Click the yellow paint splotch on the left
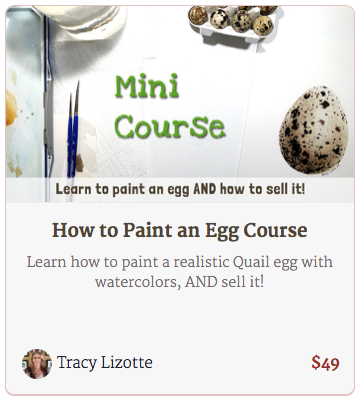 pos(11,108)
